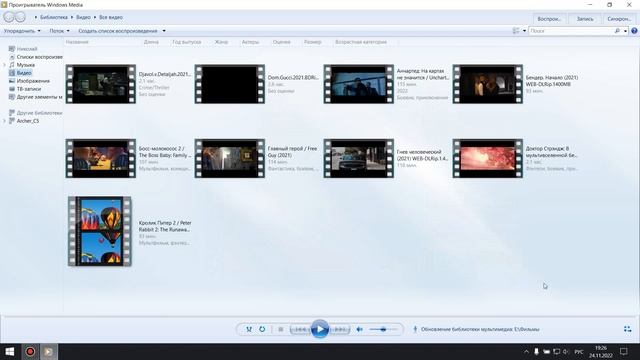The image size is (640, 360).
Task: Select the Босс-молокосос 2 video thumbnail
Action: click(101, 158)
